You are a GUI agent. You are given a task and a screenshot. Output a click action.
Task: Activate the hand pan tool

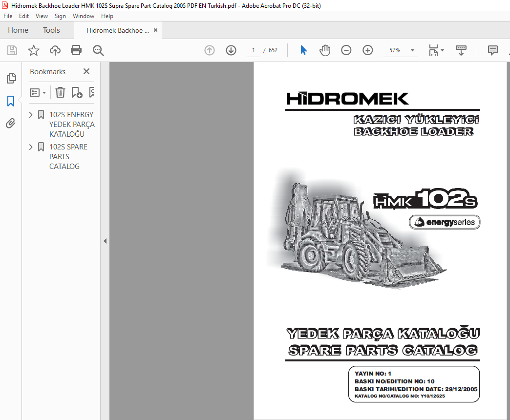[x=324, y=50]
